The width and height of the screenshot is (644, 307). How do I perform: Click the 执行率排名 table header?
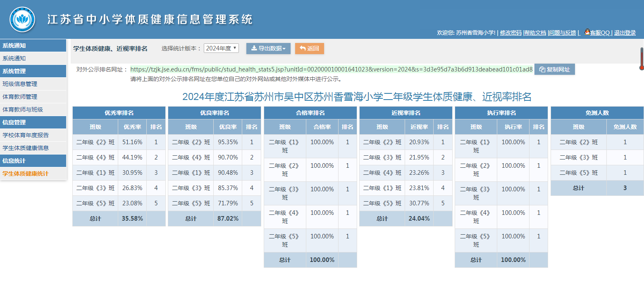(x=501, y=113)
